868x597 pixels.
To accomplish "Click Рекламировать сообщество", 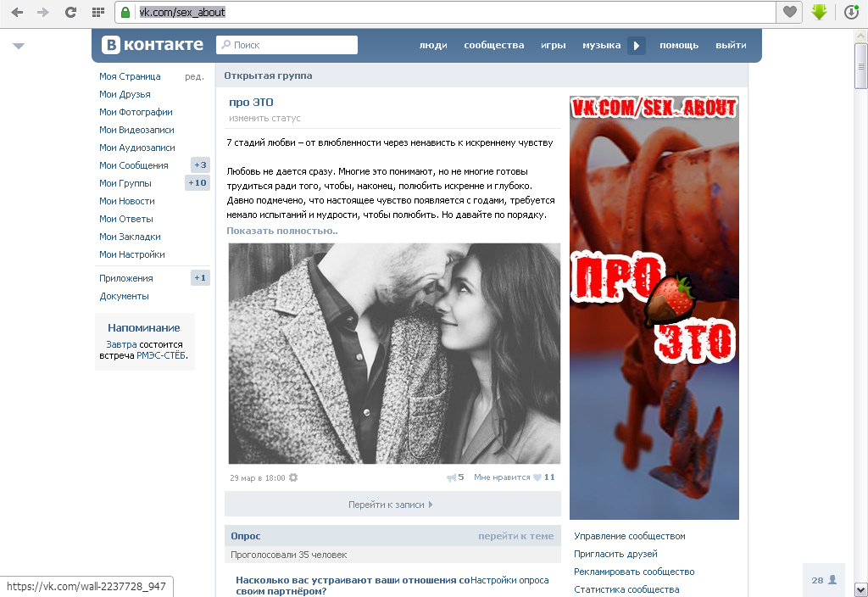I will 634,572.
